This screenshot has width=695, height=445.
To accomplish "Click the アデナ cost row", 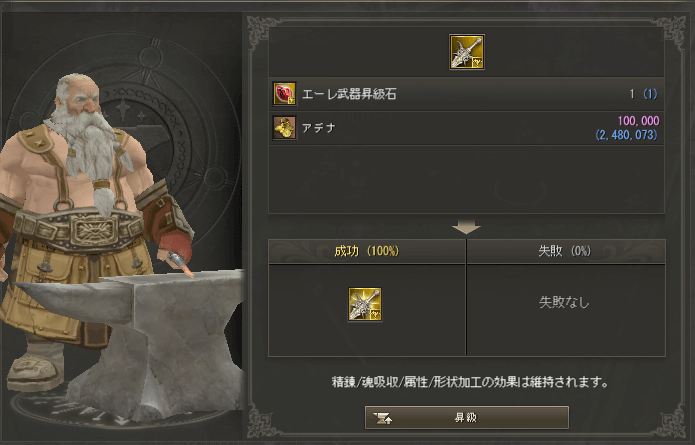I will pos(466,128).
